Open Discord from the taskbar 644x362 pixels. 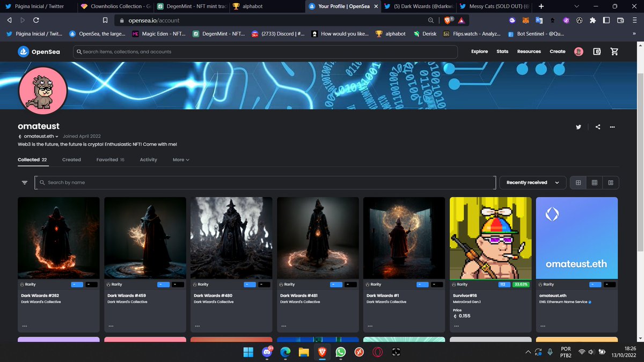[x=267, y=352]
